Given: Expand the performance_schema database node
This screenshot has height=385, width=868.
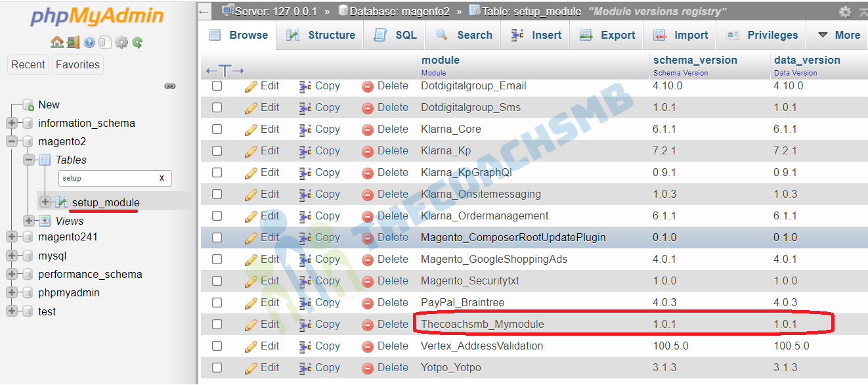Looking at the screenshot, I should point(12,274).
